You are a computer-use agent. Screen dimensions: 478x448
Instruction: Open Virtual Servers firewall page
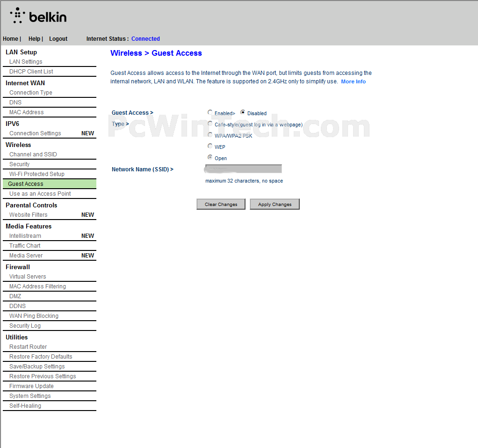click(28, 277)
